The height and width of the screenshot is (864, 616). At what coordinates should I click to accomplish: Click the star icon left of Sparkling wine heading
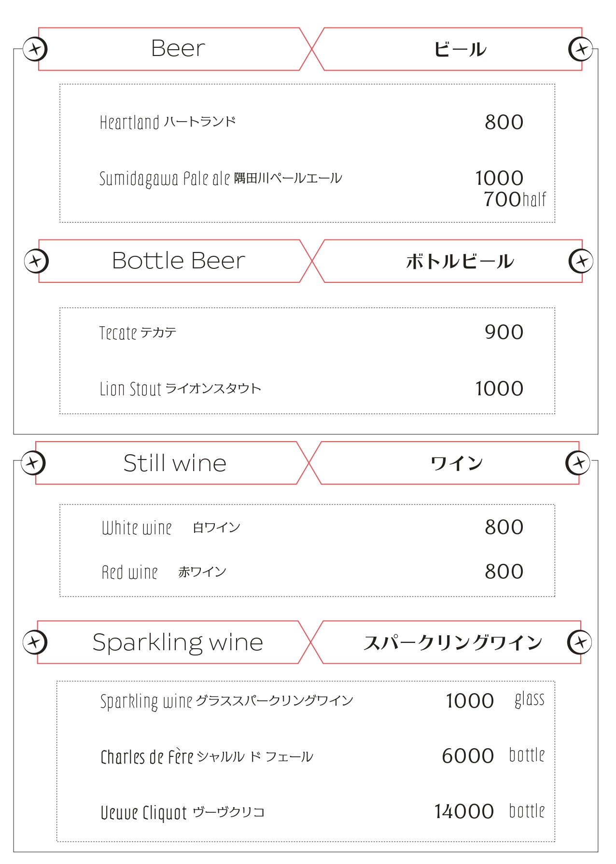tap(35, 642)
